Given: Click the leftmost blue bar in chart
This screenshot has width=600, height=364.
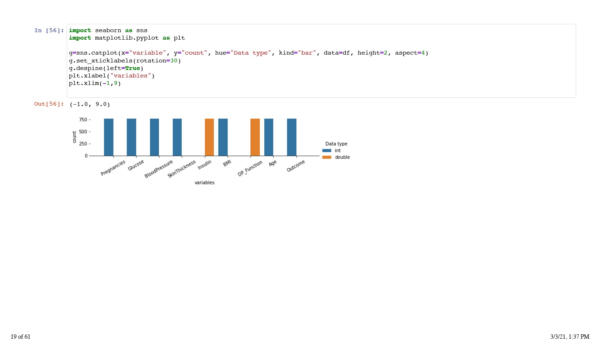Looking at the screenshot, I should 109,137.
